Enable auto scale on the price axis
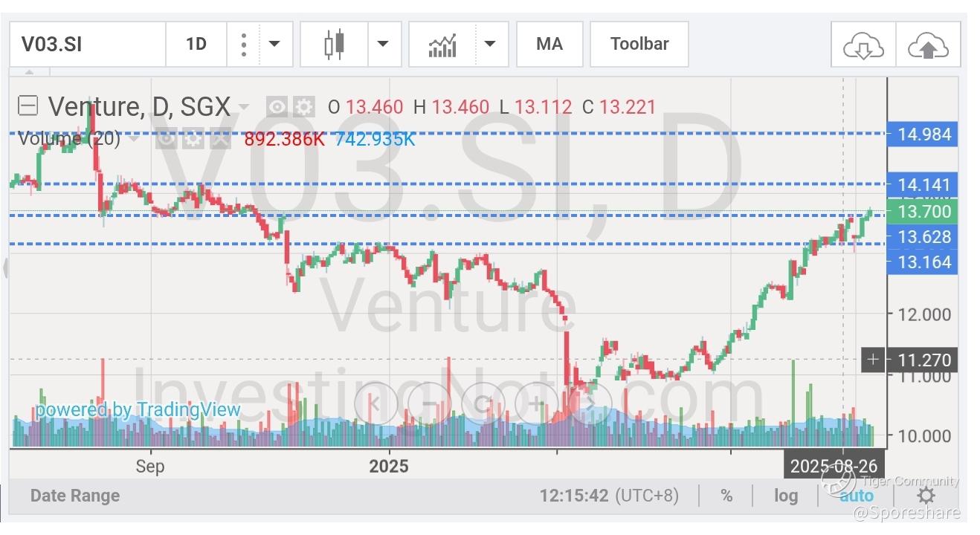The height and width of the screenshot is (535, 980). point(857,496)
